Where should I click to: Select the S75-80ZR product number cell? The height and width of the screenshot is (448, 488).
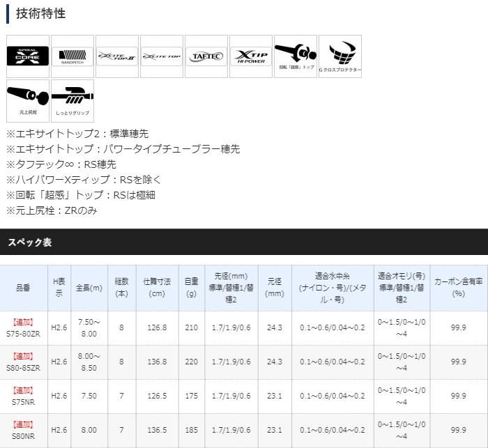(x=24, y=327)
